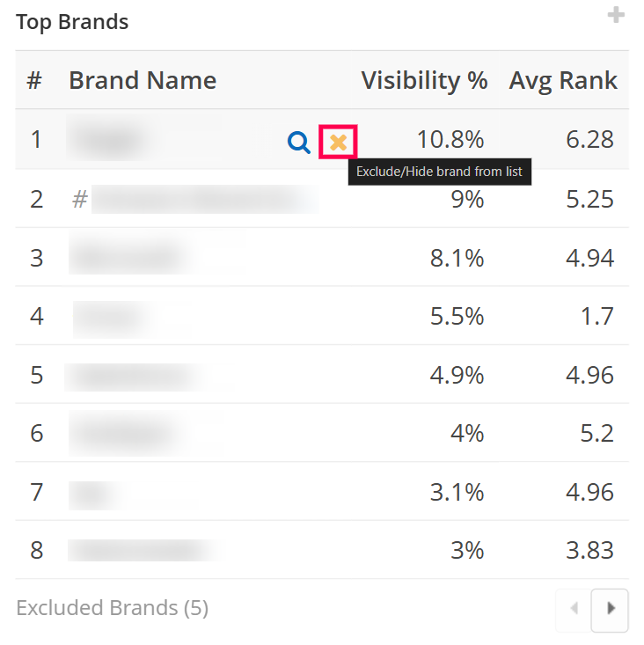This screenshot has width=644, height=645.
Task: Go to the previous page of brands
Action: (574, 608)
